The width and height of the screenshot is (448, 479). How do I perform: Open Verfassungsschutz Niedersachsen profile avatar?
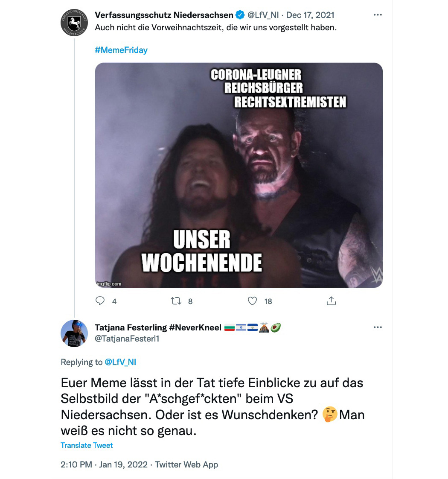74,23
